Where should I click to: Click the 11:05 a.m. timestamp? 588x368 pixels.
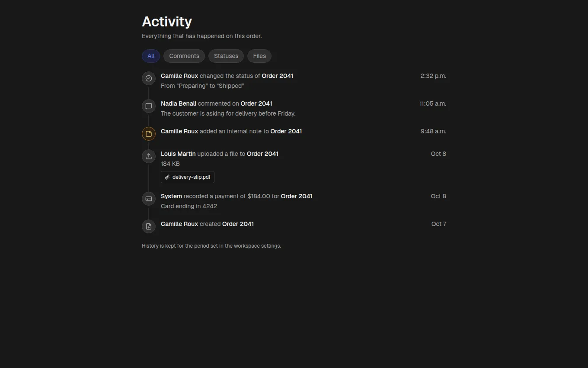(x=433, y=103)
